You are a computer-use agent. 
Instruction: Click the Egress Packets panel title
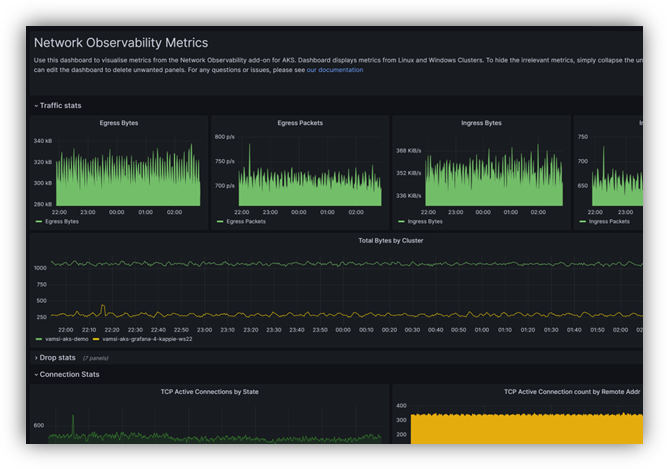[x=300, y=123]
